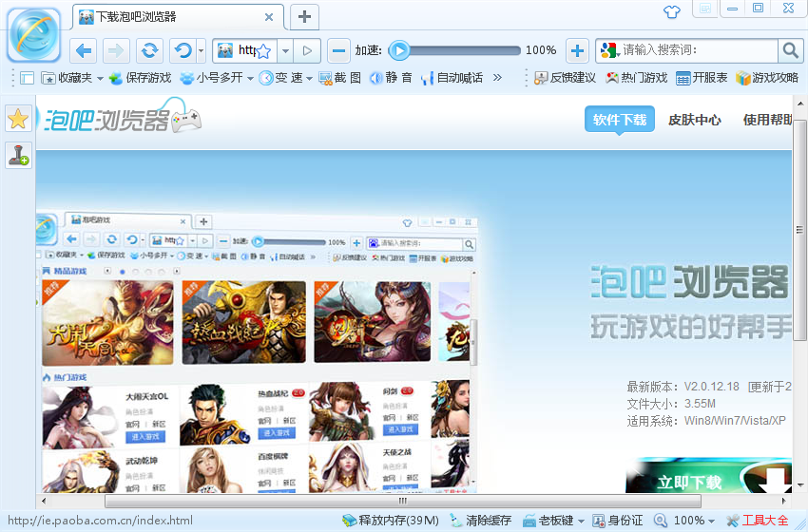808x532 pixels.
Task: Click the vertical scrollbar down arrow
Action: pos(799,485)
